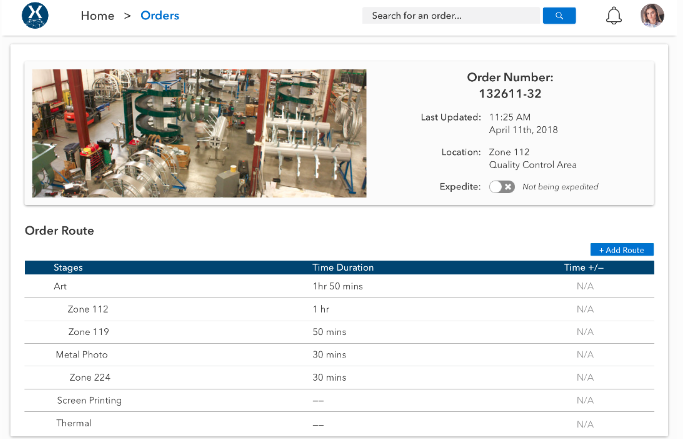Click the 50 mins duration cell
This screenshot has width=683, height=439.
point(329,332)
